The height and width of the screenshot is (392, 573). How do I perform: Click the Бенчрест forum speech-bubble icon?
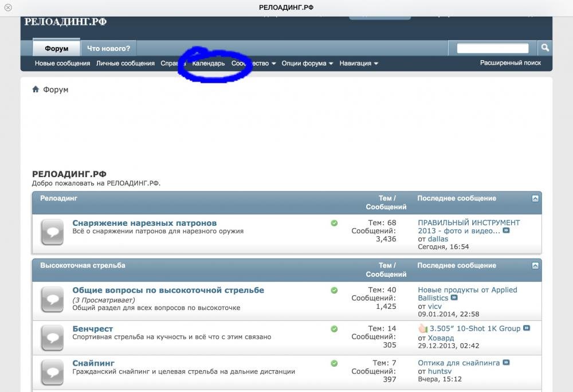point(52,338)
